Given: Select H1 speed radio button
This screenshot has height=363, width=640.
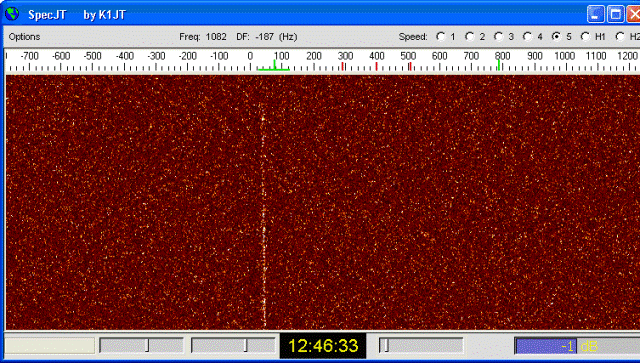Looking at the screenshot, I should coord(585,37).
